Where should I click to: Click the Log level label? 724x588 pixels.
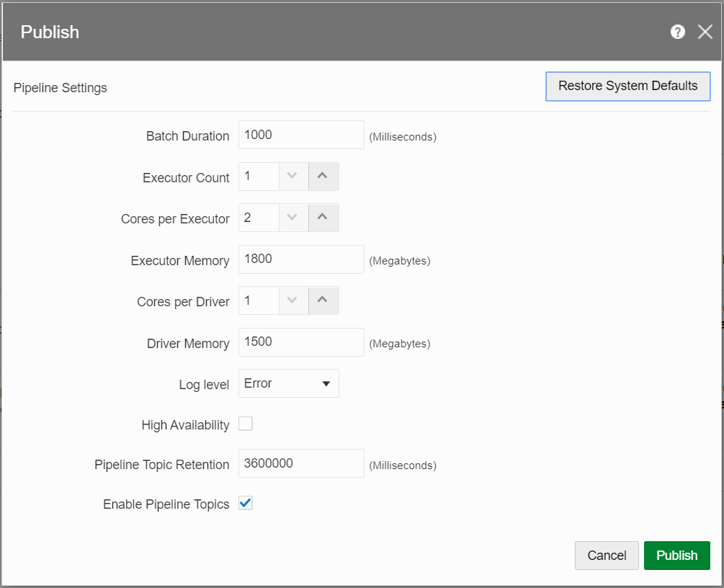tap(204, 385)
